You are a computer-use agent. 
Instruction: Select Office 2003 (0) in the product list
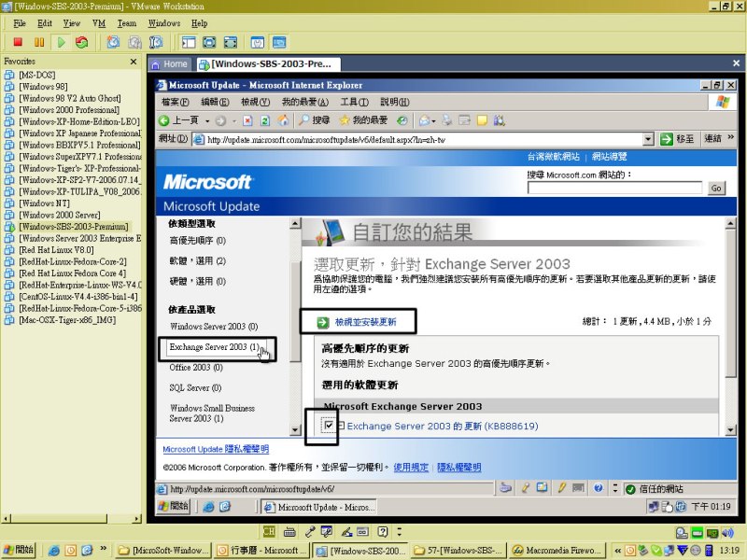196,367
